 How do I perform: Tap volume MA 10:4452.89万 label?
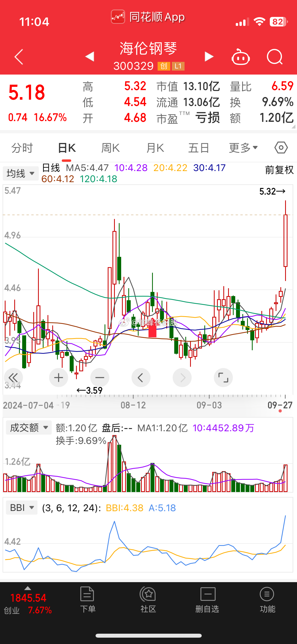tap(223, 428)
